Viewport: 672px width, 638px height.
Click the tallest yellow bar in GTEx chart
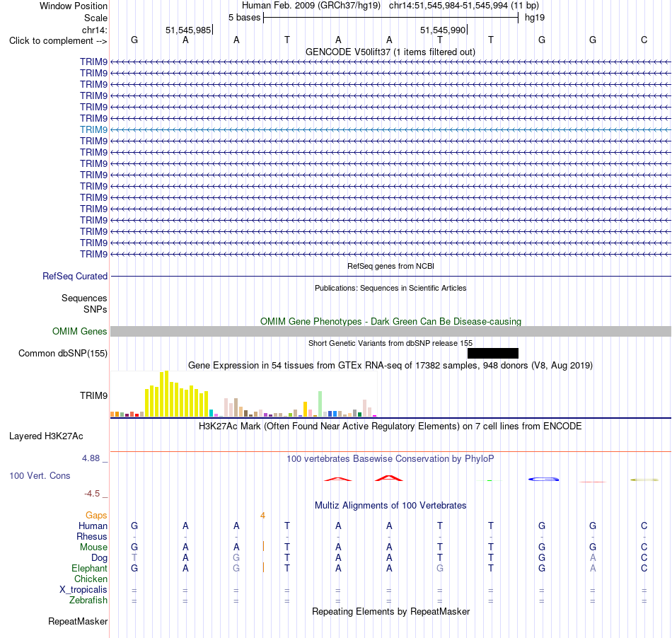[167, 394]
